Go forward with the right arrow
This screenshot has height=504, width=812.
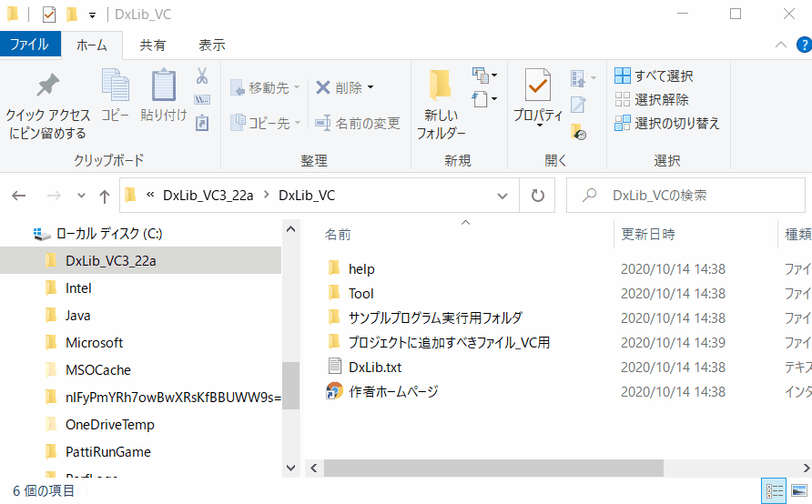[x=54, y=196]
